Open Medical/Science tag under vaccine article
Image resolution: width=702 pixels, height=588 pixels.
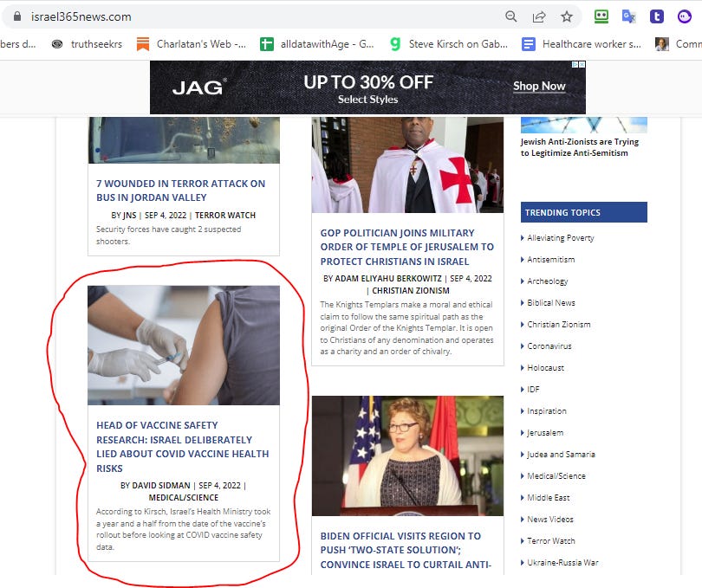click(x=184, y=498)
